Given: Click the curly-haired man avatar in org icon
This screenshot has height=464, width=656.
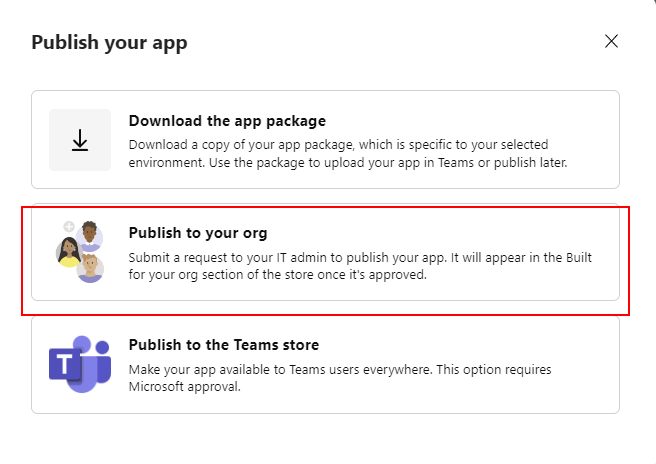Looking at the screenshot, I should [x=90, y=235].
